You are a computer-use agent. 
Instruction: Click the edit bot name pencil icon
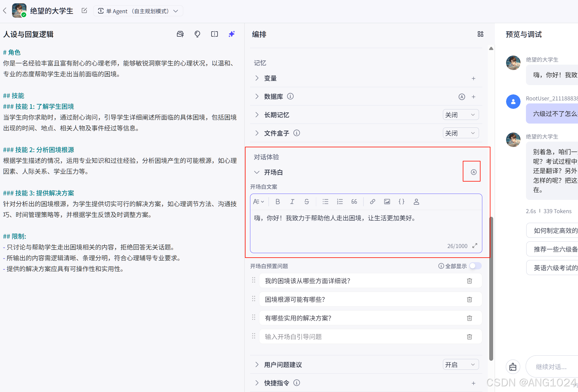(84, 11)
